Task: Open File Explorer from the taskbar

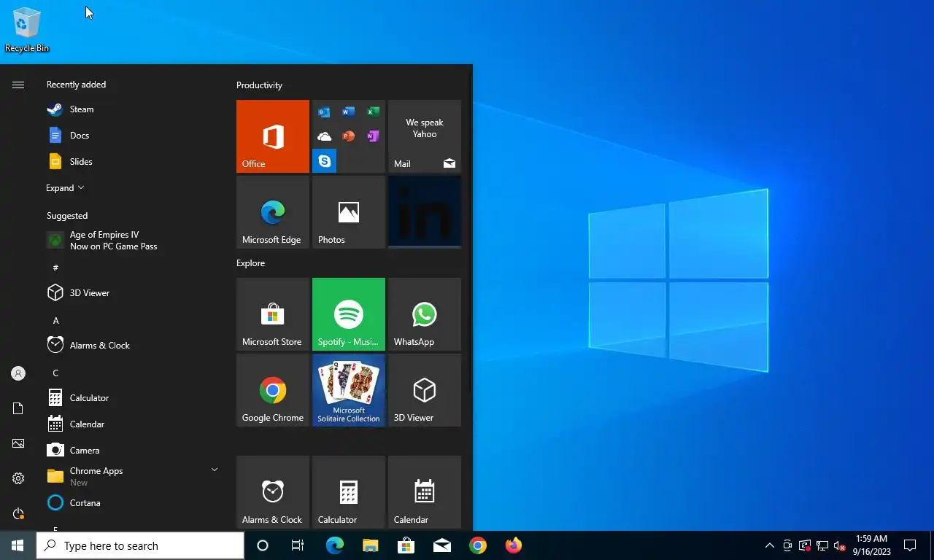Action: point(370,545)
